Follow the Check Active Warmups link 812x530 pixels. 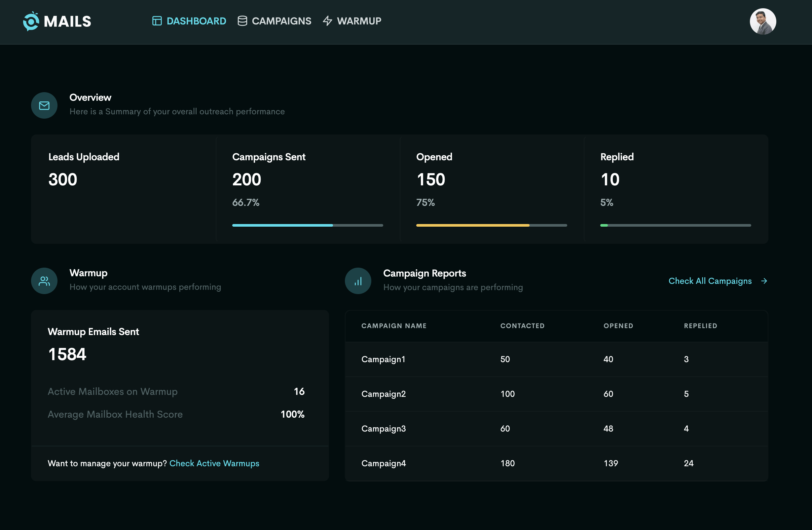pyautogui.click(x=214, y=463)
